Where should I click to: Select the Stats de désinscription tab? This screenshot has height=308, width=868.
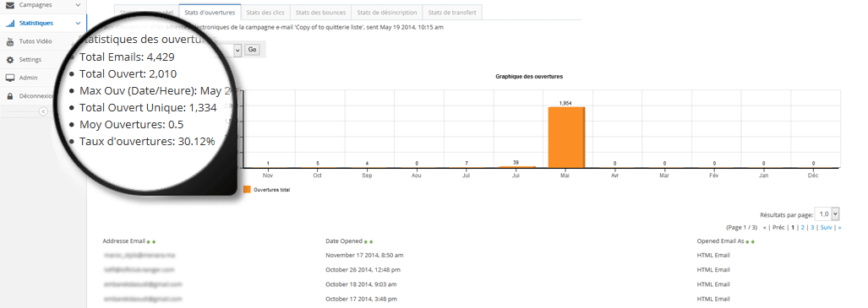click(x=387, y=12)
